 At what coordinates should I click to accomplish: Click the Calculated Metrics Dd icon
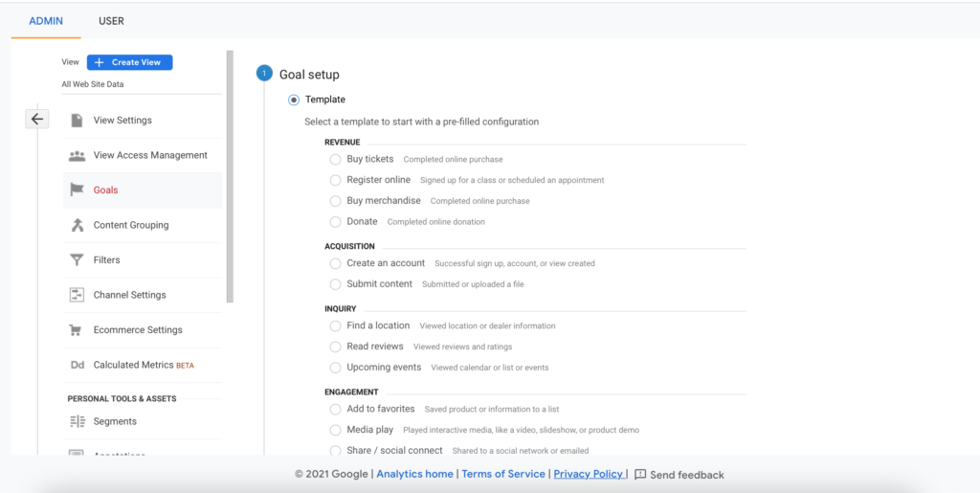pyautogui.click(x=78, y=365)
